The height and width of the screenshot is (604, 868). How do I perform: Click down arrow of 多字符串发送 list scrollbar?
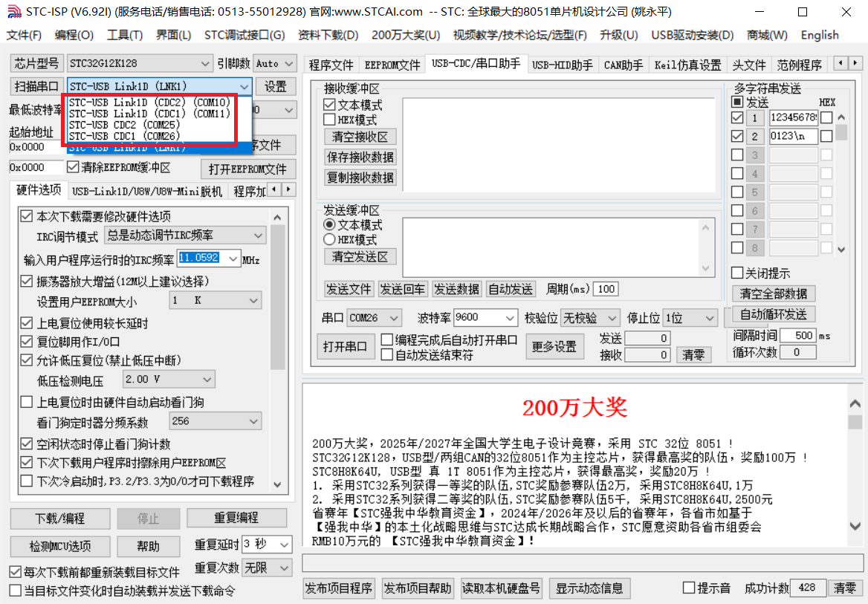841,250
